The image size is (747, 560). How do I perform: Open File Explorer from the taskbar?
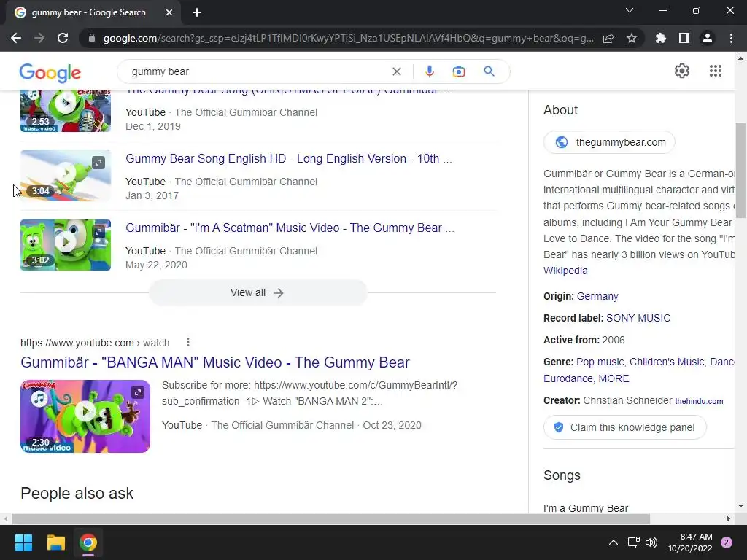(x=55, y=542)
